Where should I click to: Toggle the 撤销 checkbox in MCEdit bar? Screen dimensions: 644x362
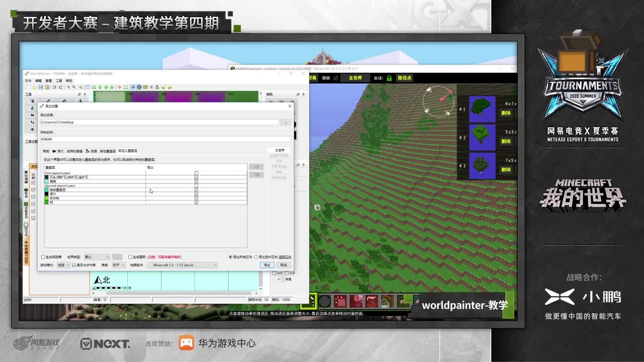tap(336, 78)
